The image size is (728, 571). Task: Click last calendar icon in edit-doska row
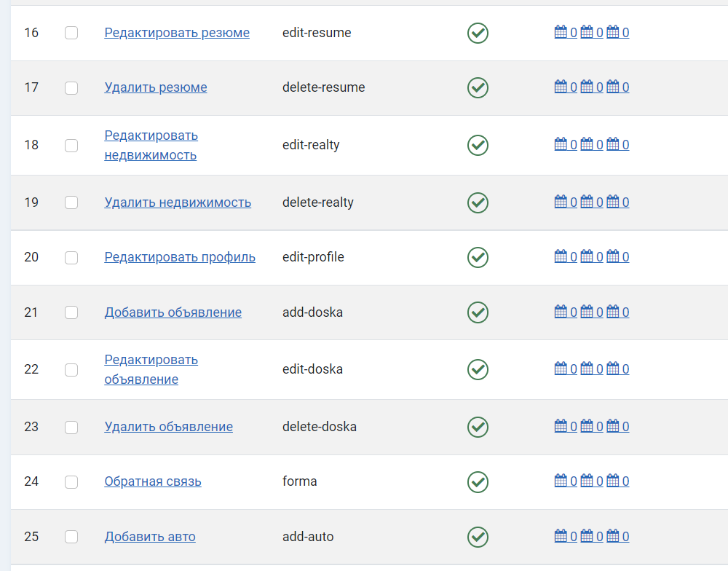[612, 369]
